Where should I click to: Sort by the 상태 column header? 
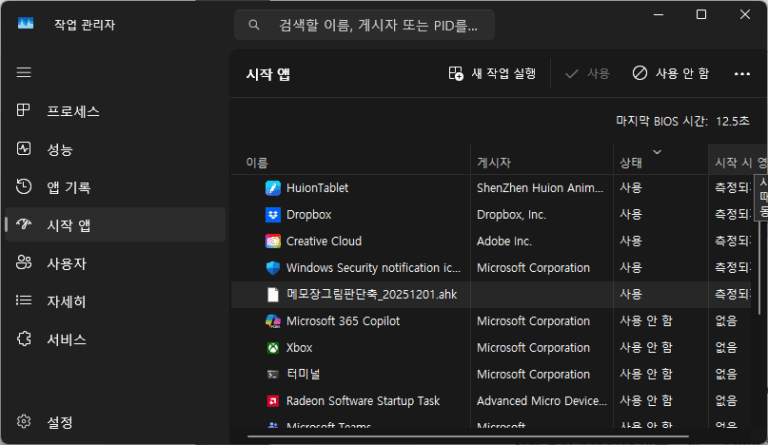[x=631, y=162]
